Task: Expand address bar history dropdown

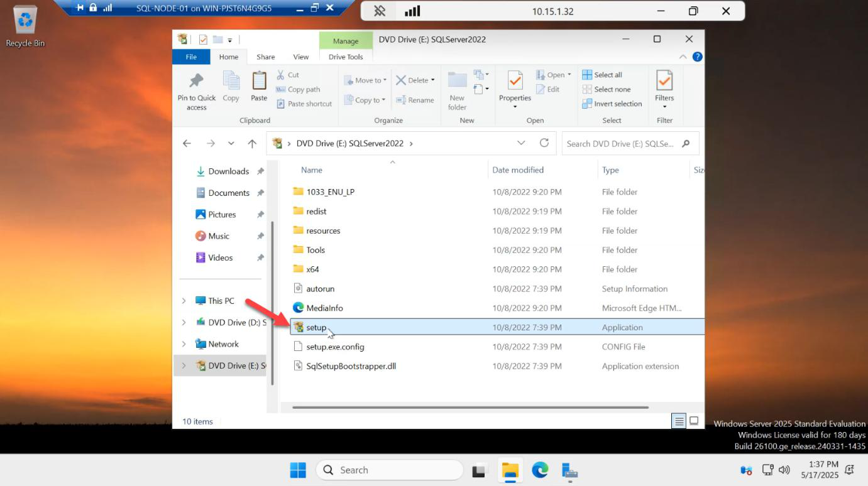Action: click(x=521, y=143)
